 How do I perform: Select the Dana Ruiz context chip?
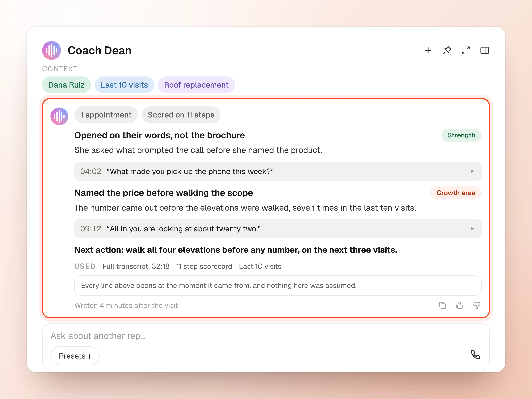(x=66, y=85)
